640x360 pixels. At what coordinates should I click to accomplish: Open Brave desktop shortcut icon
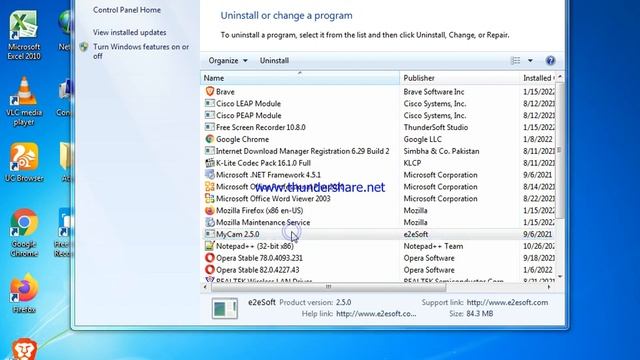[x=23, y=349]
